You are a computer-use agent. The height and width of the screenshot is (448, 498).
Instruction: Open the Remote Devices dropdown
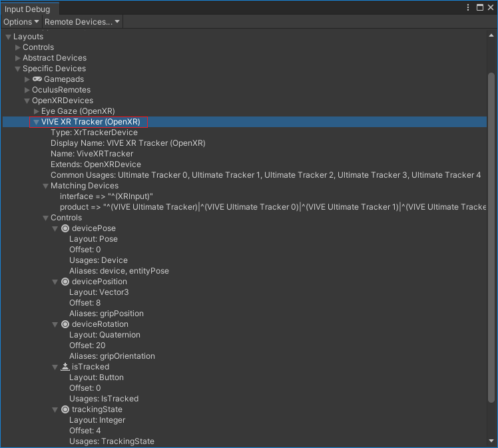coord(82,22)
